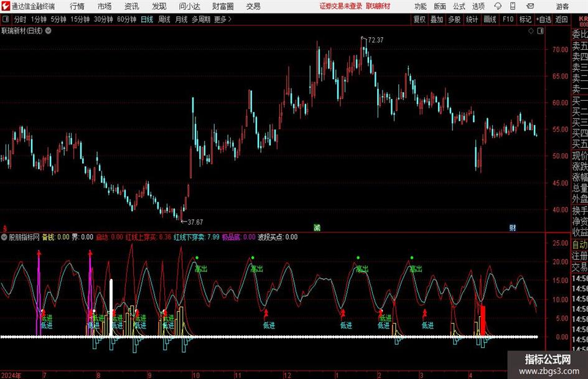
Task: Click the 返回 back button
Action: coord(561,19)
